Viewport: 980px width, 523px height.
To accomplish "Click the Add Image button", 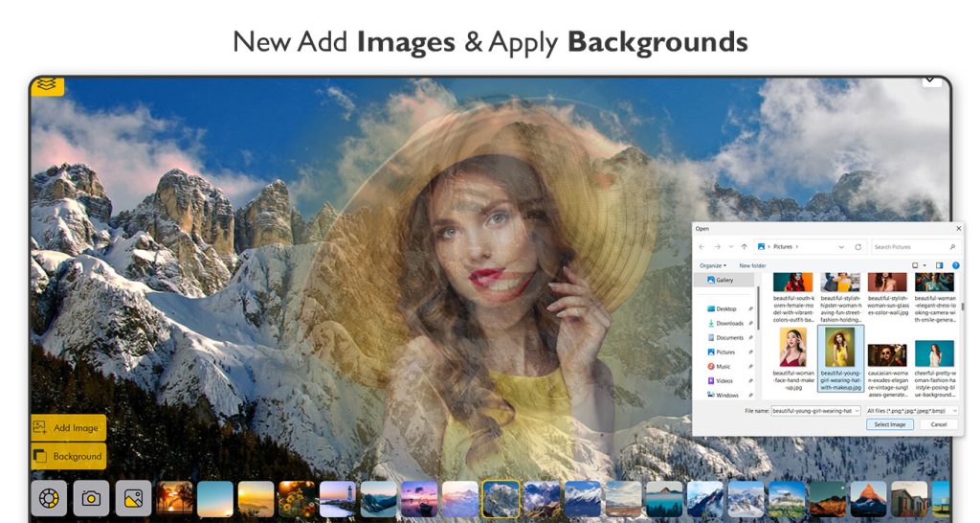I will [68, 428].
